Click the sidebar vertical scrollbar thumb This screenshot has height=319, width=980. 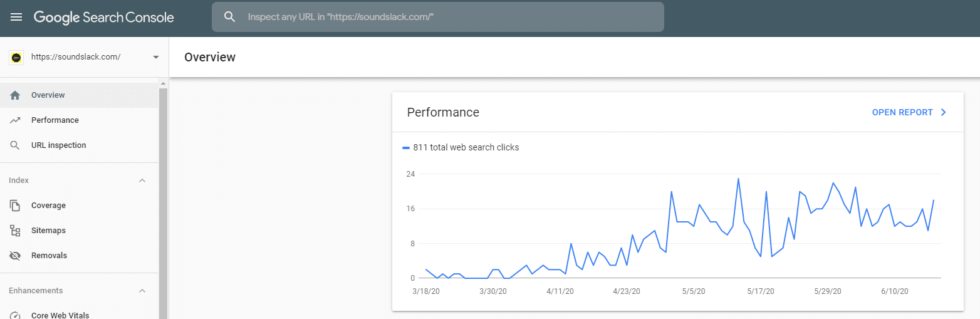(164, 204)
